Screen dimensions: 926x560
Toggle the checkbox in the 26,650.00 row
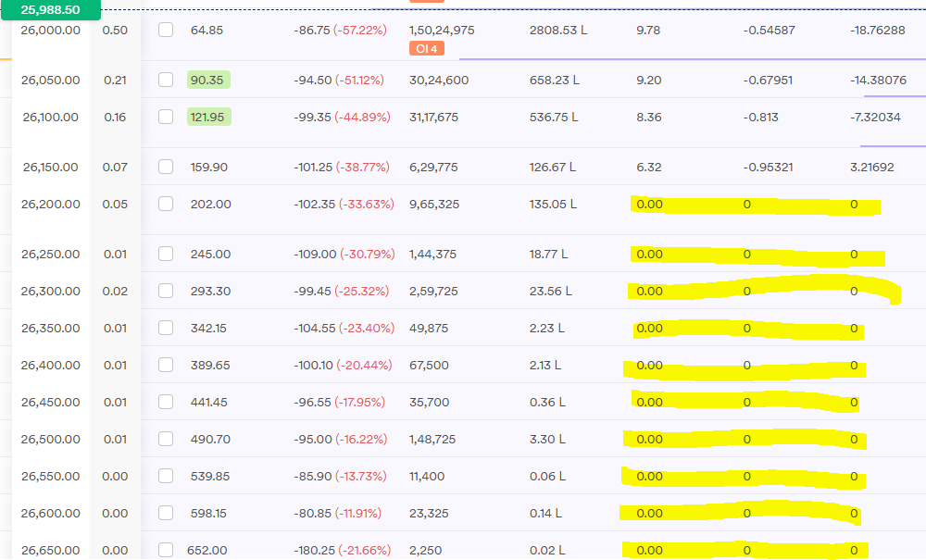tap(166, 550)
